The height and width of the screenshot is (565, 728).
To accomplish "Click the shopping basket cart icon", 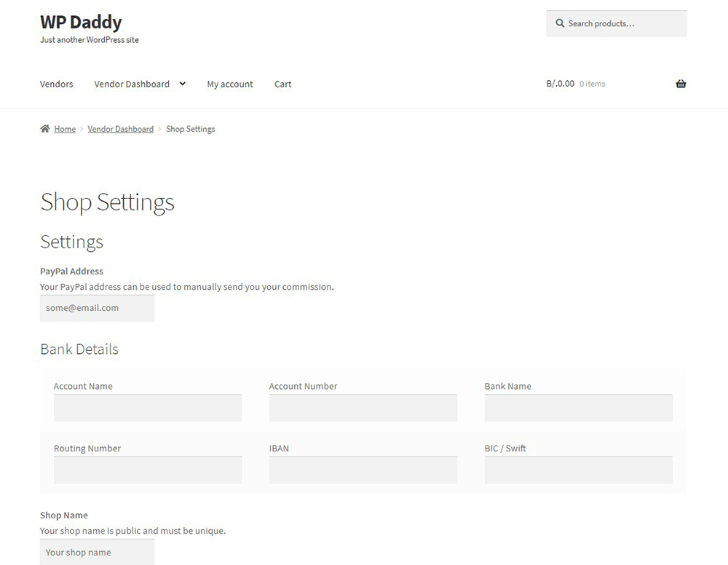I will pos(681,84).
